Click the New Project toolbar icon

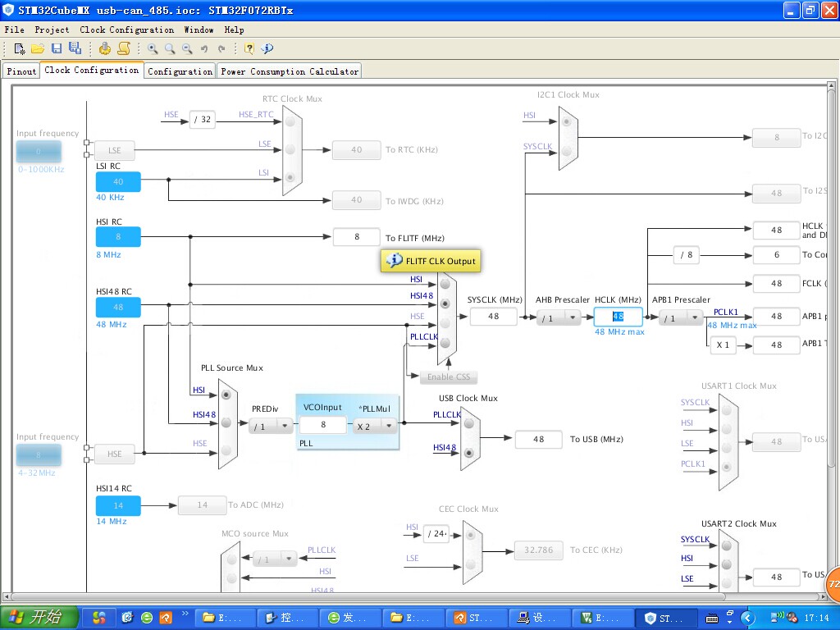tap(20, 48)
